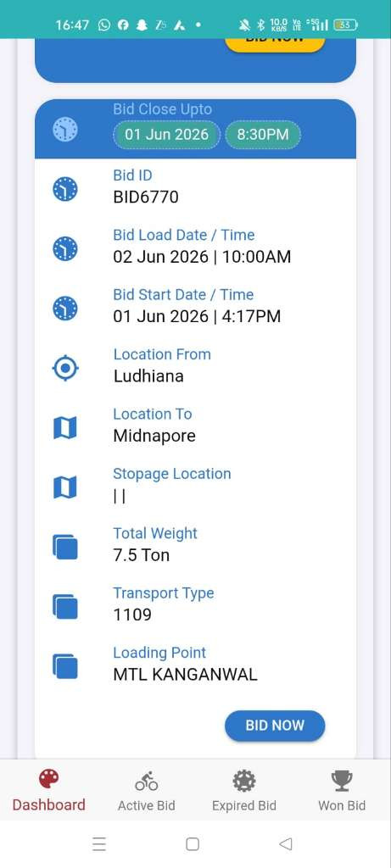Tap the 16:47 clock in status bar

(x=72, y=25)
